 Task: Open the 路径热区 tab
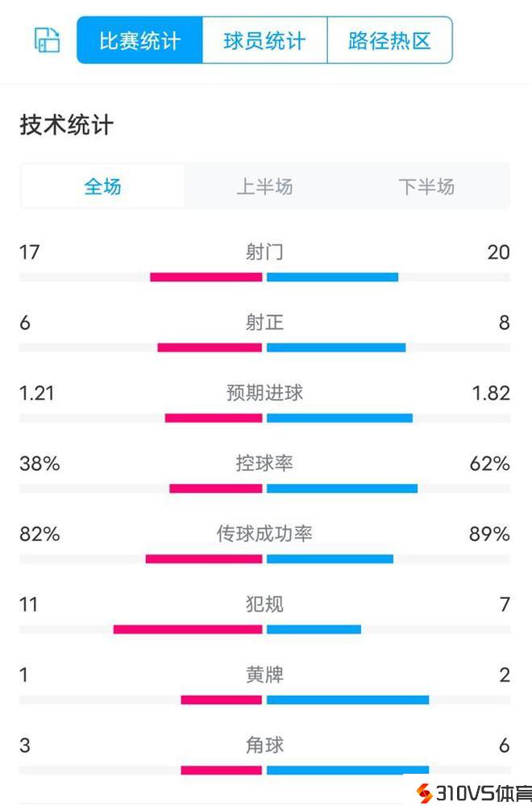(x=389, y=40)
